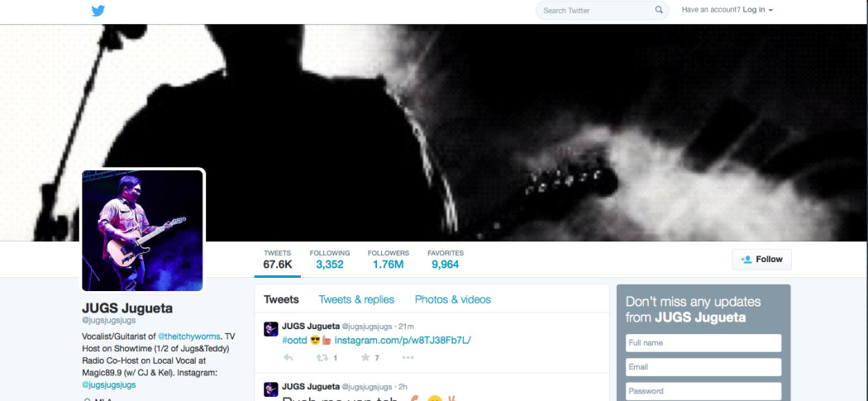Select the Tweets 67.6K stat
Viewport: 868px width, 401px height.
[x=277, y=260]
